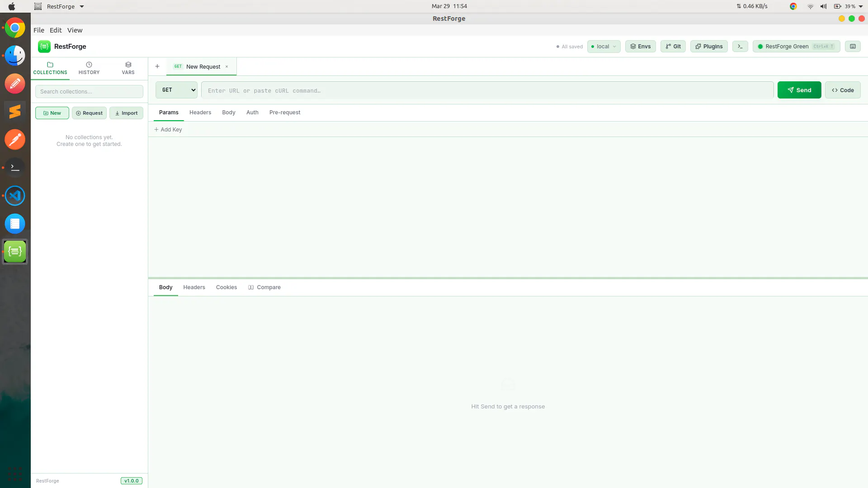Viewport: 868px width, 488px height.
Task: Switch to the Vars sidebar tab
Action: pos(128,68)
